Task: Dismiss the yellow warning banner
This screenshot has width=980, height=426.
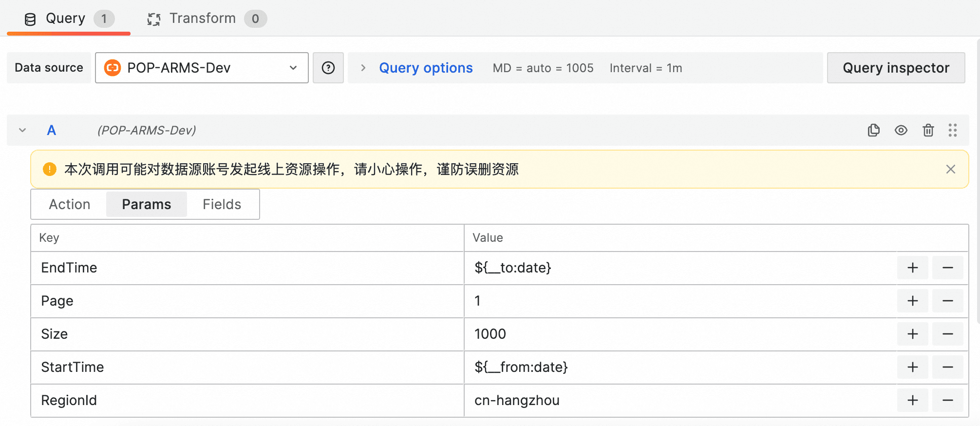Action: tap(950, 169)
